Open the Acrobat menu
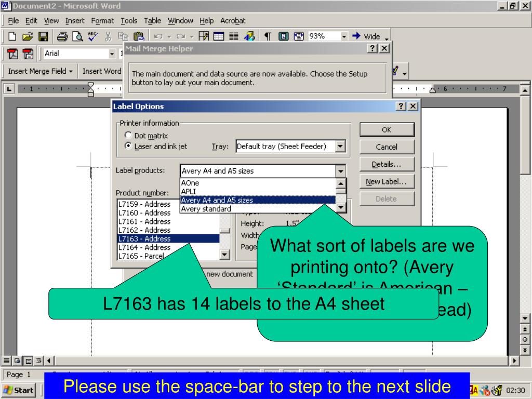The image size is (532, 399). point(233,21)
